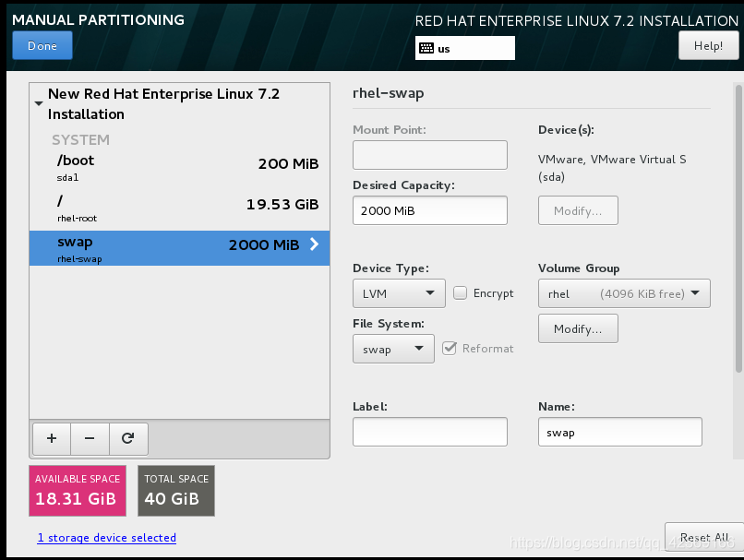744x560 pixels.
Task: Click the us keyboard layout selector
Action: (x=465, y=48)
